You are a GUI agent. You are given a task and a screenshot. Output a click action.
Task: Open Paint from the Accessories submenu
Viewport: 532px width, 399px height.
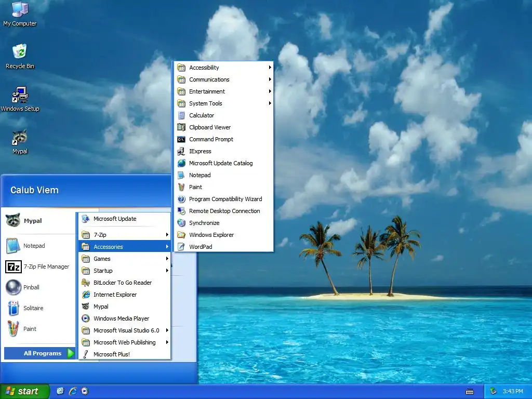coord(223,187)
